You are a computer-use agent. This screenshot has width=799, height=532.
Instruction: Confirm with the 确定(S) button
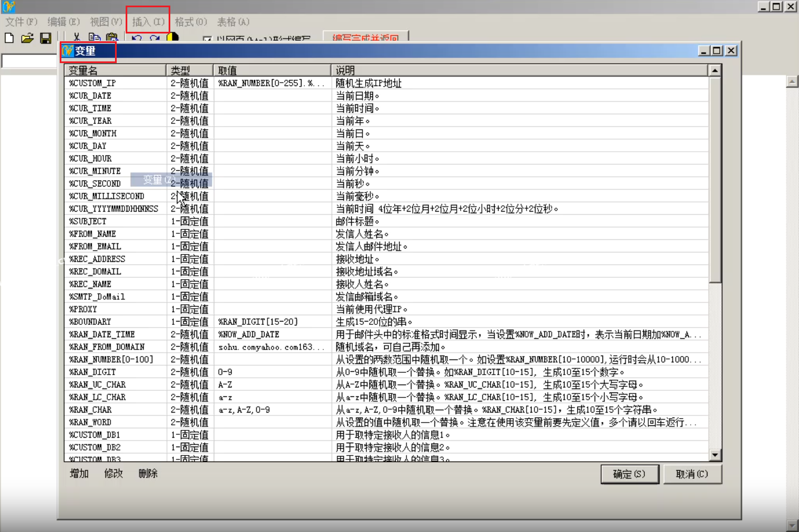coord(630,474)
